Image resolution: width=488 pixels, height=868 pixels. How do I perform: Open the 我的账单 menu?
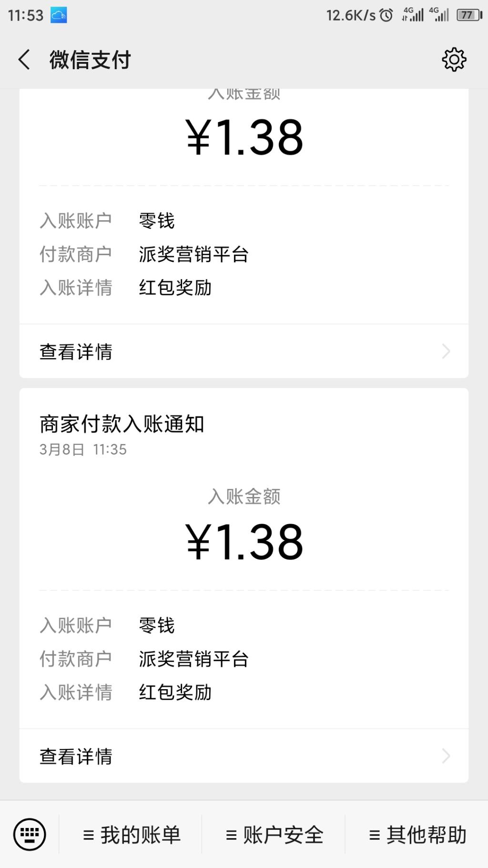pyautogui.click(x=132, y=835)
